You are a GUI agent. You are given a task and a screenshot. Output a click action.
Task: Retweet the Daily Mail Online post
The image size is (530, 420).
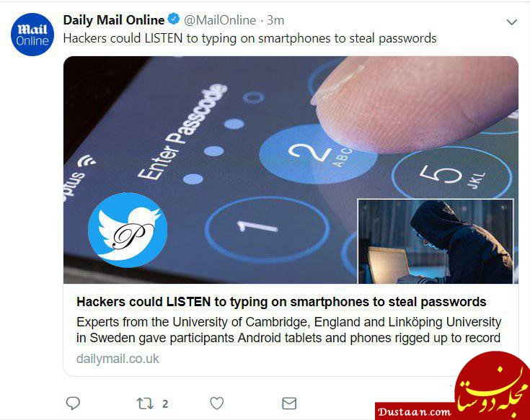[145, 403]
